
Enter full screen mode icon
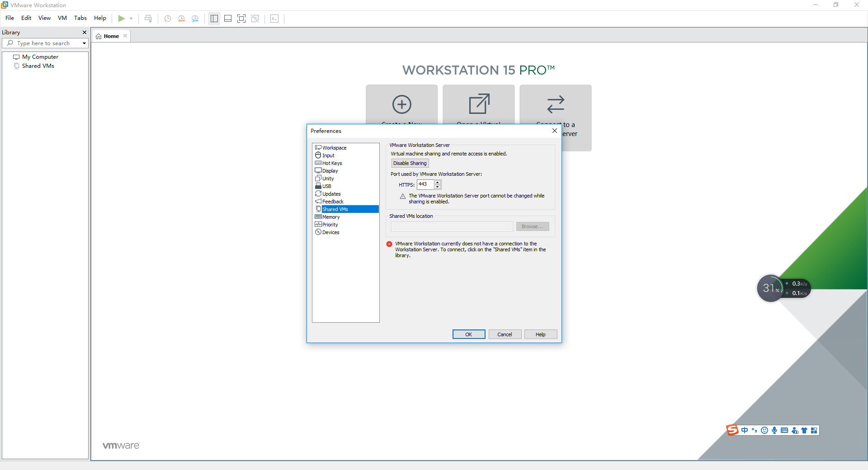(x=241, y=19)
